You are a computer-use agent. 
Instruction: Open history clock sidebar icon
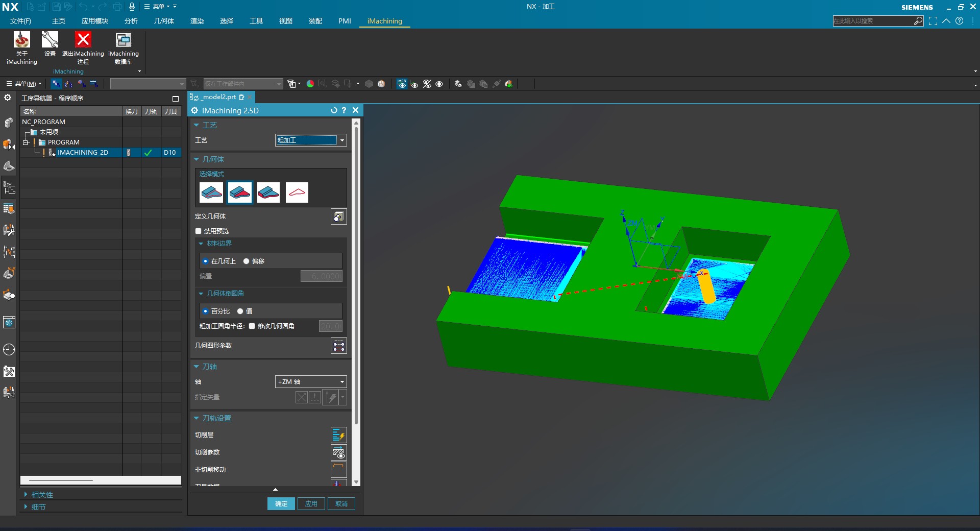(9, 349)
